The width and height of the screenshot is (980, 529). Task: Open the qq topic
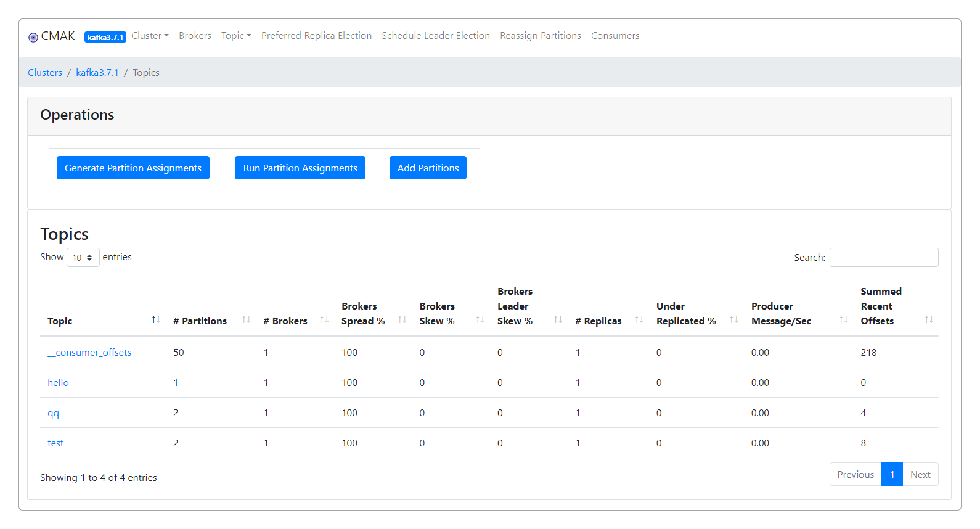tap(54, 413)
